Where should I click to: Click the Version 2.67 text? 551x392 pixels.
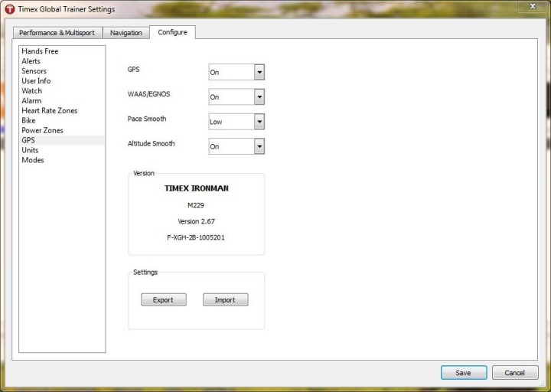196,221
